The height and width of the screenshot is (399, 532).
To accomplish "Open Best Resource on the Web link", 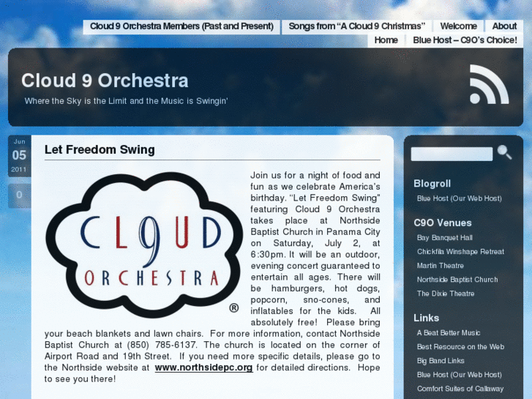I will point(460,347).
